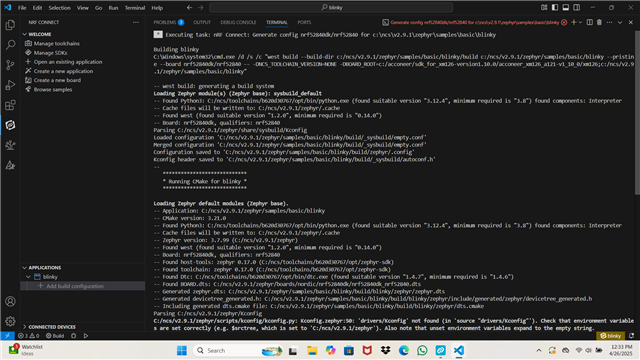Click the Windows taskbar Search box
This screenshot has width=640, height=360.
tap(238, 351)
